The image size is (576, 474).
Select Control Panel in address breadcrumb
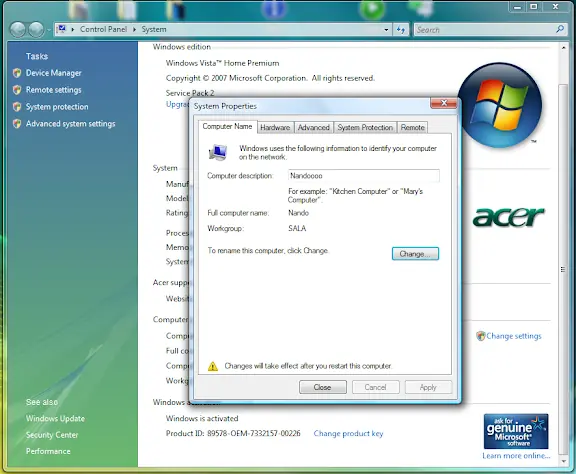pyautogui.click(x=103, y=29)
